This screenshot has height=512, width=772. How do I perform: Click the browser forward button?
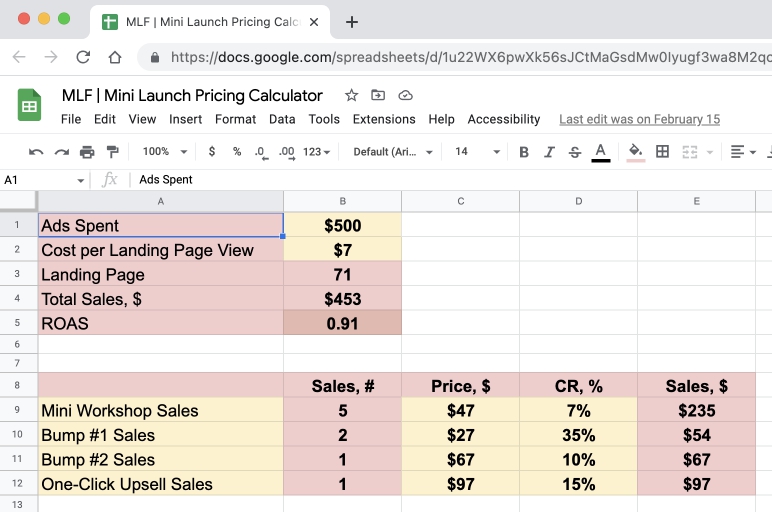51,57
